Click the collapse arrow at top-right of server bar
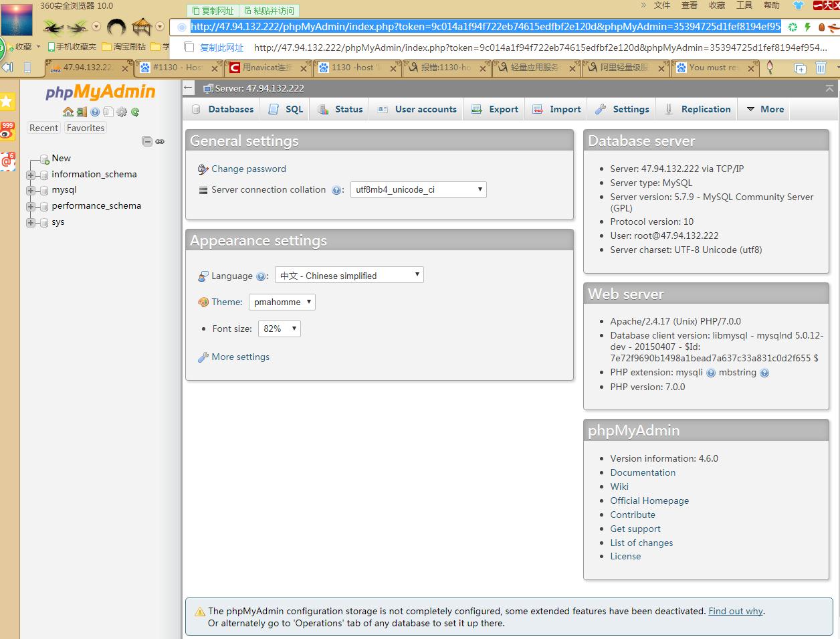This screenshot has height=639, width=840. [829, 88]
